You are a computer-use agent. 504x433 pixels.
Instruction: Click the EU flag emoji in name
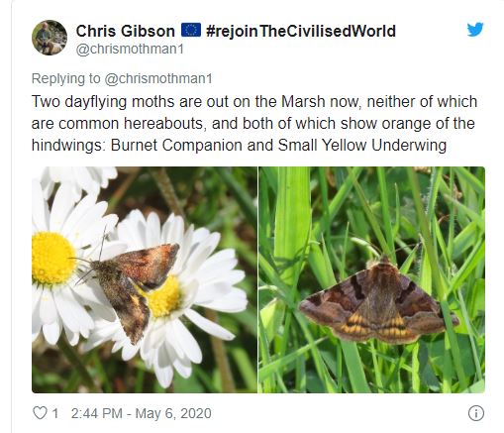click(x=191, y=31)
